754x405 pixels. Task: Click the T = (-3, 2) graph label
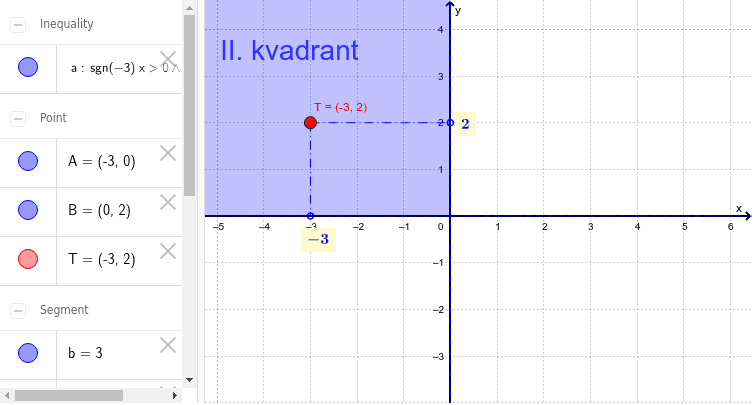pyautogui.click(x=341, y=107)
